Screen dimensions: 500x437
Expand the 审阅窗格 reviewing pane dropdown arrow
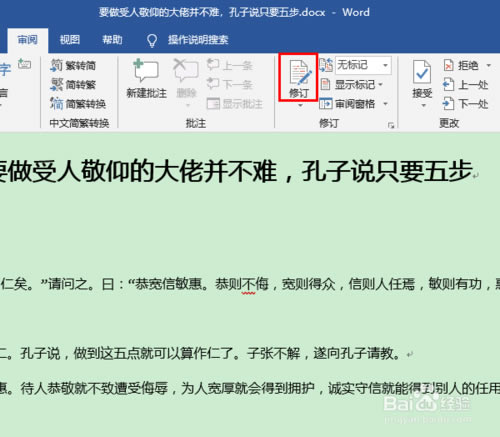coord(385,104)
